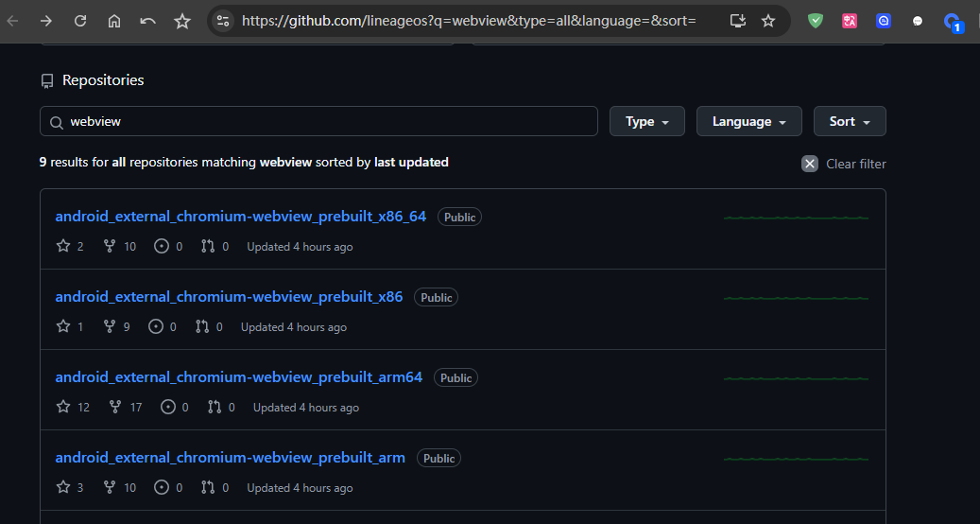Click activity graph of prebuilt_arm repo
The width and height of the screenshot is (980, 524).
click(796, 459)
